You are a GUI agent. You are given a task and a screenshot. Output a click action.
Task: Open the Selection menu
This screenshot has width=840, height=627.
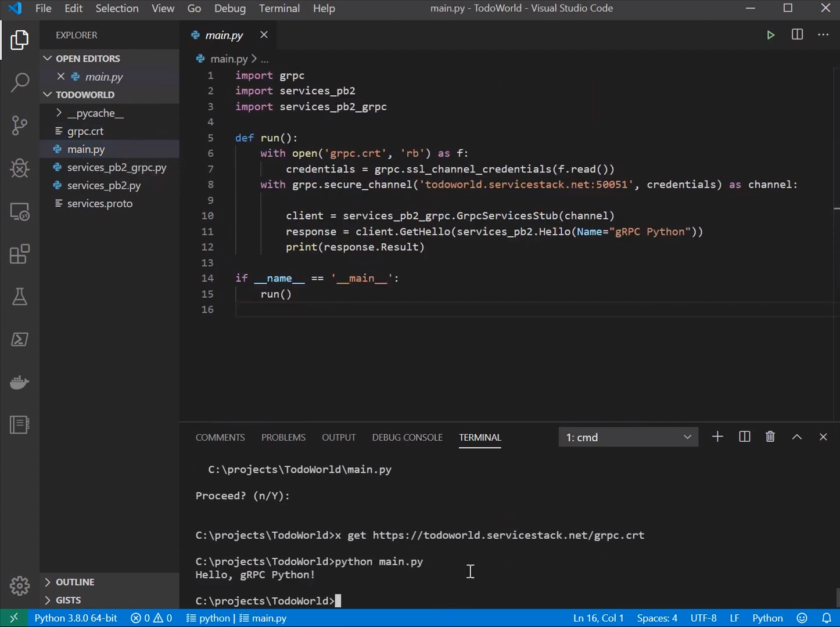[x=117, y=8]
